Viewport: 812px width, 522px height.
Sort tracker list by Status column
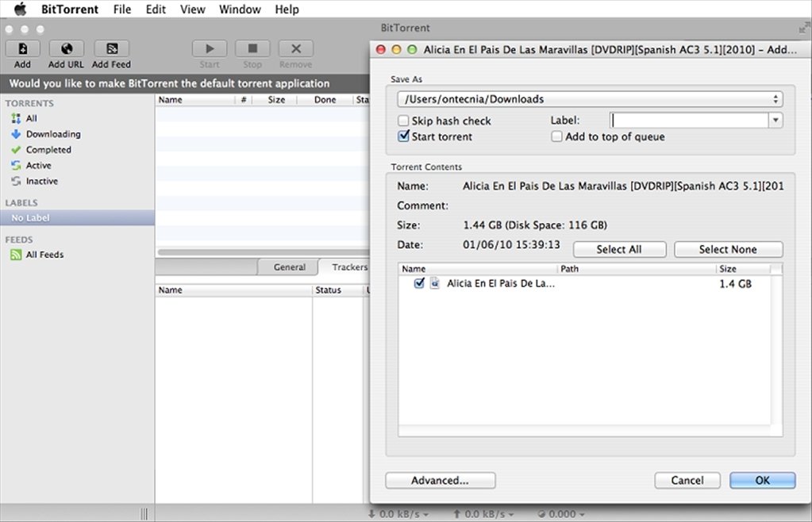(337, 290)
